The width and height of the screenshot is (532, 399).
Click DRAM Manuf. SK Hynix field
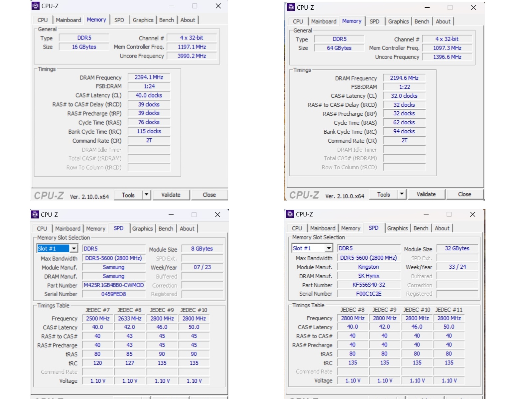[x=369, y=276]
